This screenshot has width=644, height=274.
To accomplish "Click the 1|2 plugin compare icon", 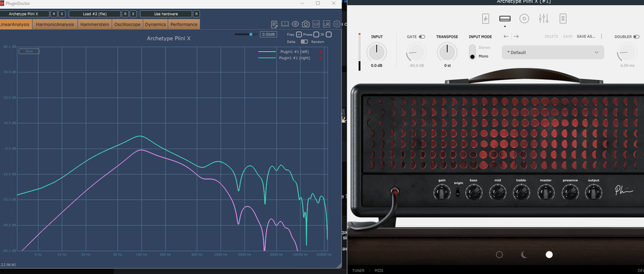I will (316, 25).
